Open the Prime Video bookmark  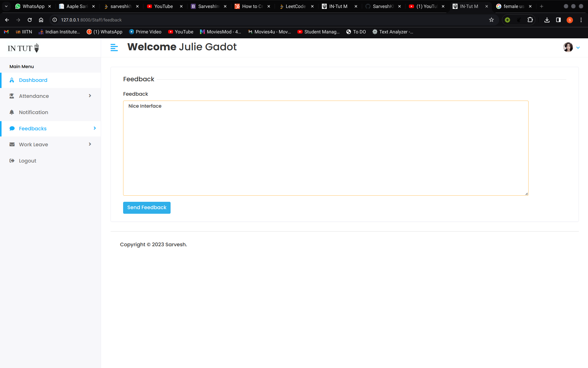click(x=145, y=32)
